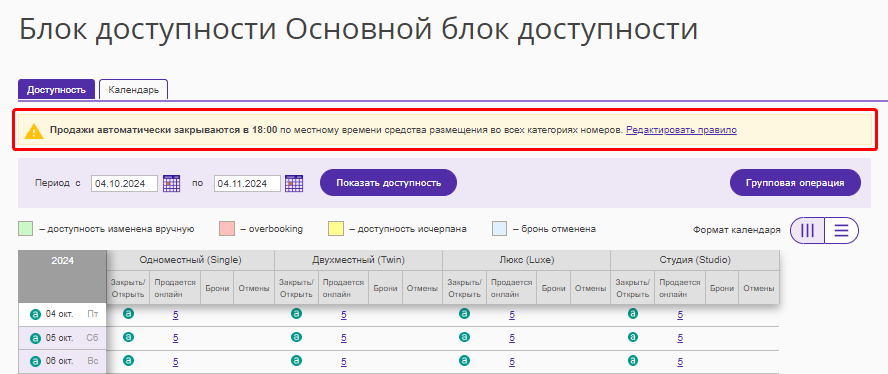This screenshot has width=888, height=374.
Task: Open Luxe online count 5 for 04 окт.
Action: pyautogui.click(x=512, y=315)
